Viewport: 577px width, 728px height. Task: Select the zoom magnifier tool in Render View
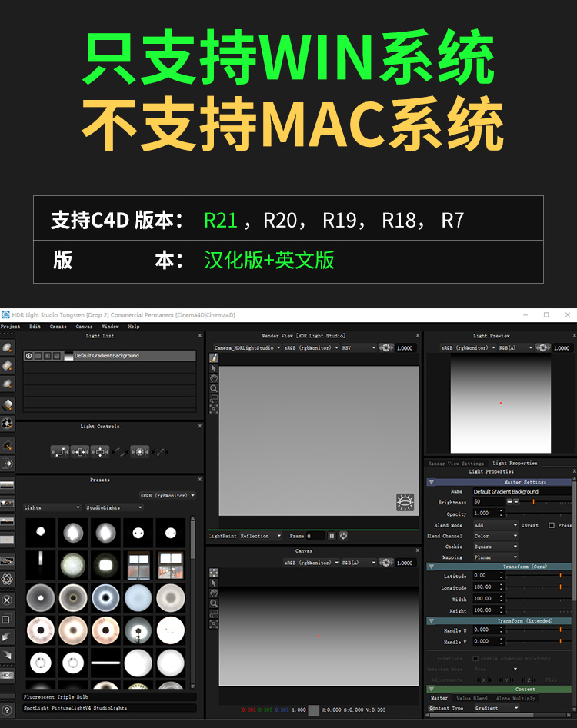tap(214, 389)
